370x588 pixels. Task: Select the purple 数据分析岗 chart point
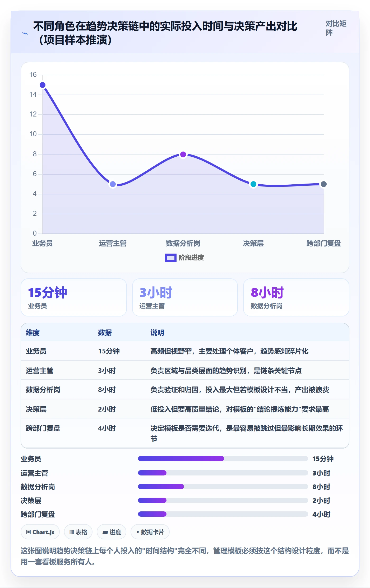coord(183,155)
